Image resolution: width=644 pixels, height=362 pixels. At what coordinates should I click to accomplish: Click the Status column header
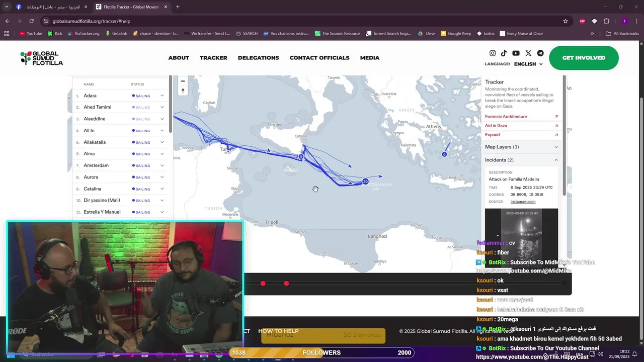click(x=137, y=84)
